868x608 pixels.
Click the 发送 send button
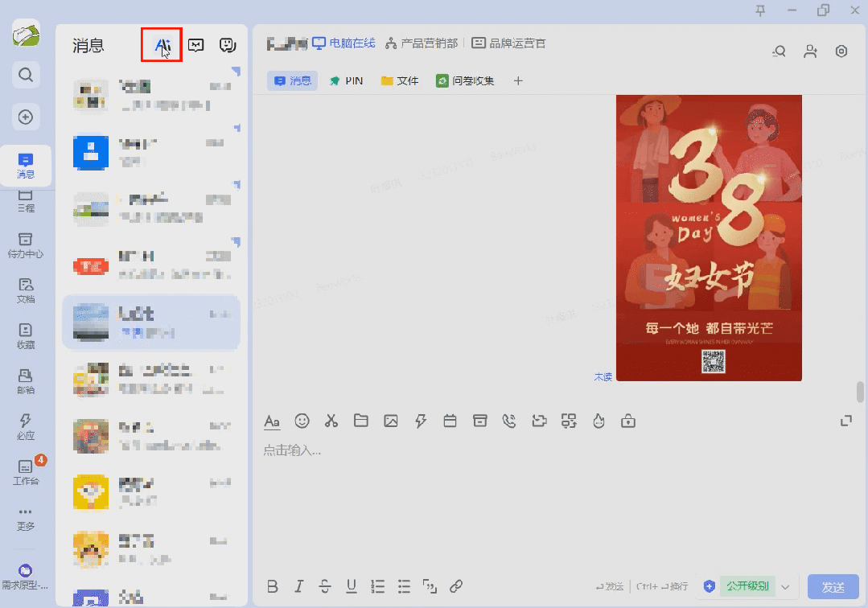(x=833, y=586)
